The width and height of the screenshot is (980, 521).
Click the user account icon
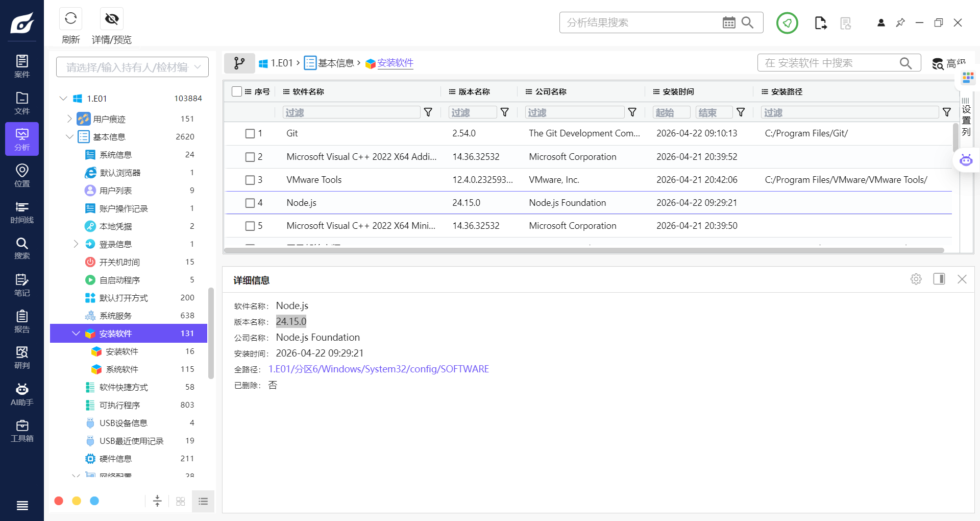[x=881, y=22]
